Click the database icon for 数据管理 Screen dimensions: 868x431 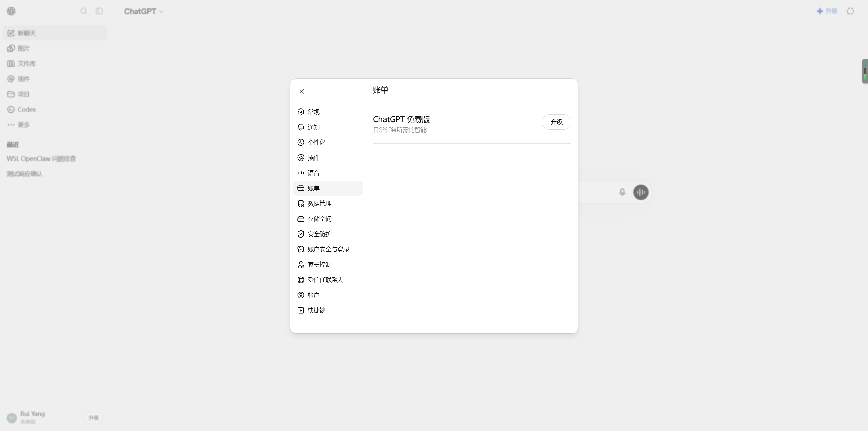[301, 204]
